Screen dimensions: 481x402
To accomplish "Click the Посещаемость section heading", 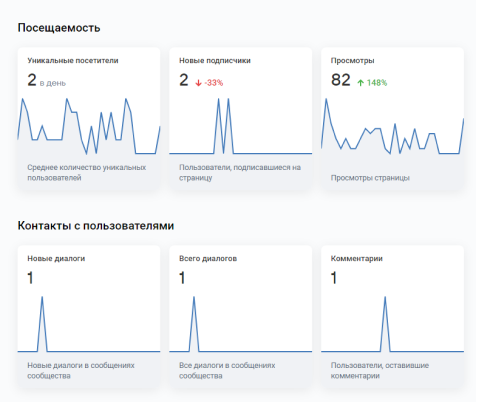I will 59,28.
